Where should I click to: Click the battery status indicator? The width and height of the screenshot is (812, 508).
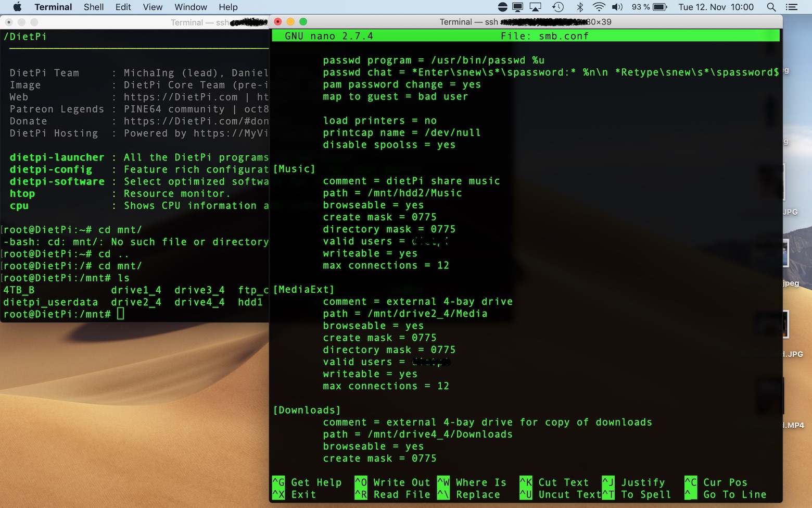coord(660,7)
